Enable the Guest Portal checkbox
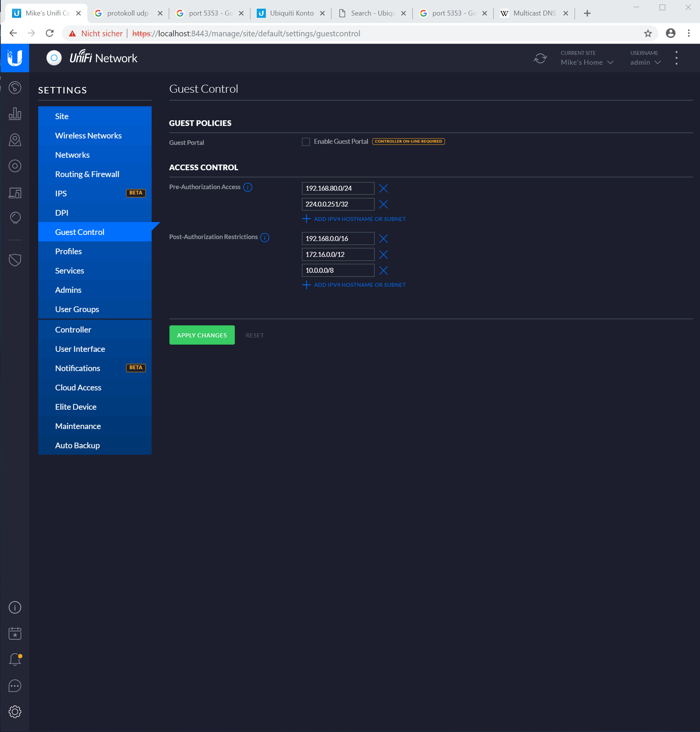The height and width of the screenshot is (732, 700). [x=306, y=142]
